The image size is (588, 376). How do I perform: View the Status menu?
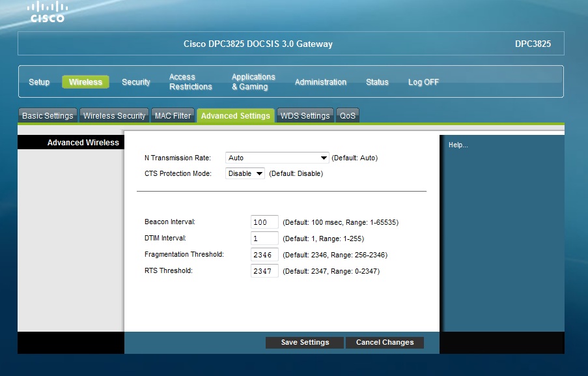point(377,82)
